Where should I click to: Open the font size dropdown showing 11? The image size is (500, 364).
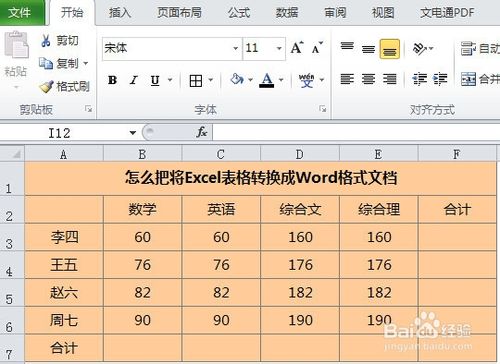pyautogui.click(x=279, y=48)
